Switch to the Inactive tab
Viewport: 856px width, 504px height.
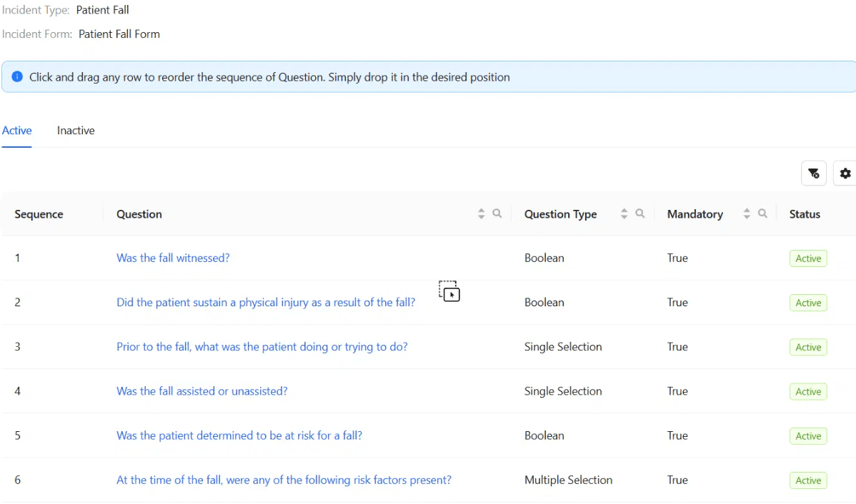(75, 131)
